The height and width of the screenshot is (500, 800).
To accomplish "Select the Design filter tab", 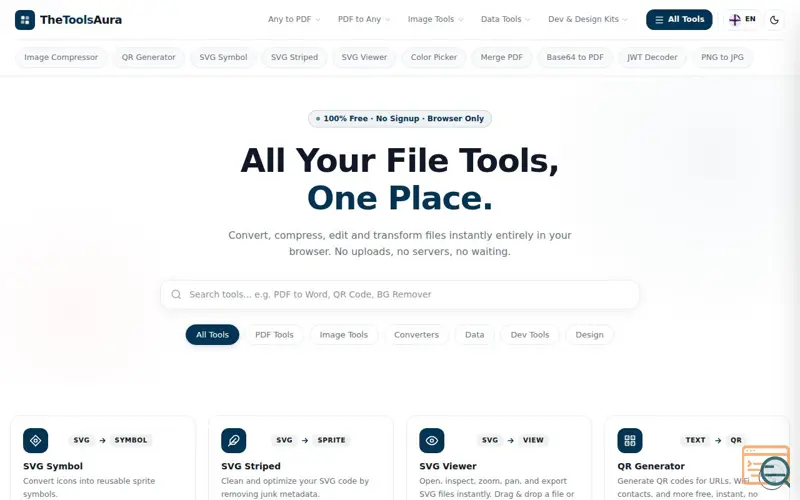I will (589, 335).
